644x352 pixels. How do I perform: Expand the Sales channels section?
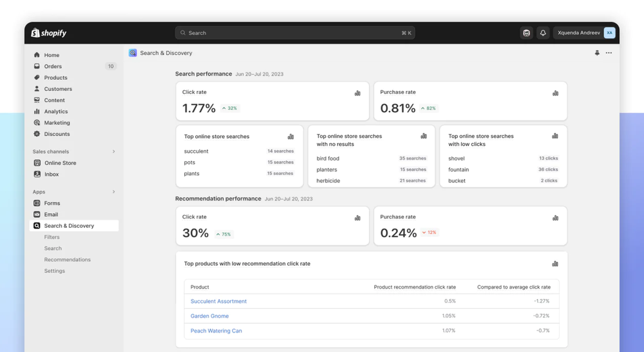pyautogui.click(x=113, y=152)
